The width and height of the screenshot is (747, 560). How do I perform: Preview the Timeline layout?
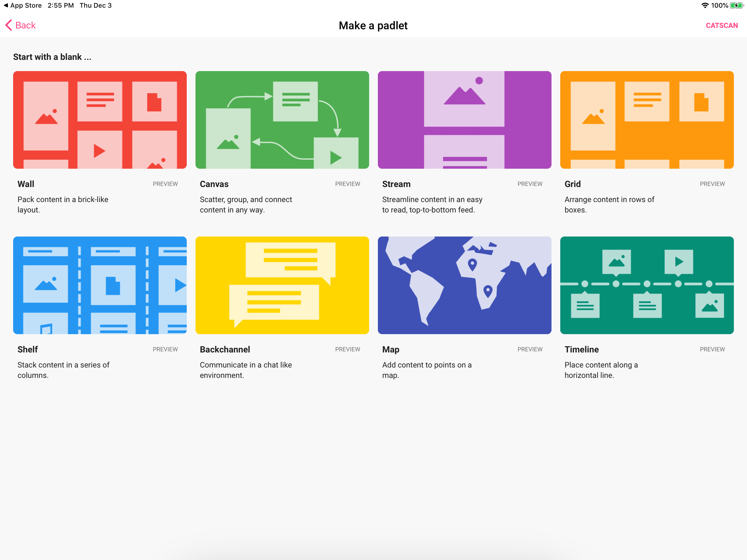pos(712,349)
